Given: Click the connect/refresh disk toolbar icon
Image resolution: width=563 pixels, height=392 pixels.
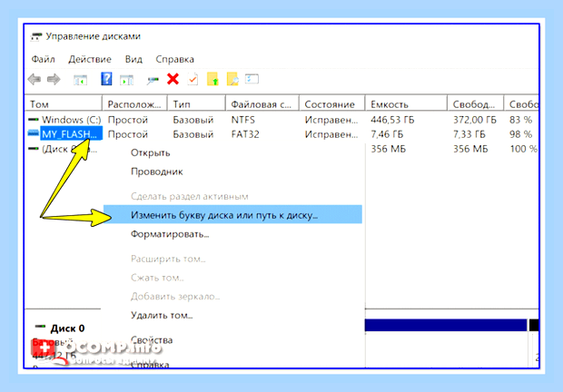Looking at the screenshot, I should [x=153, y=81].
